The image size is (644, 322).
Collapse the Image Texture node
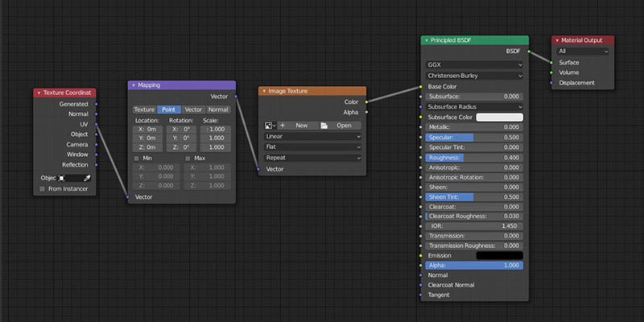coord(264,91)
